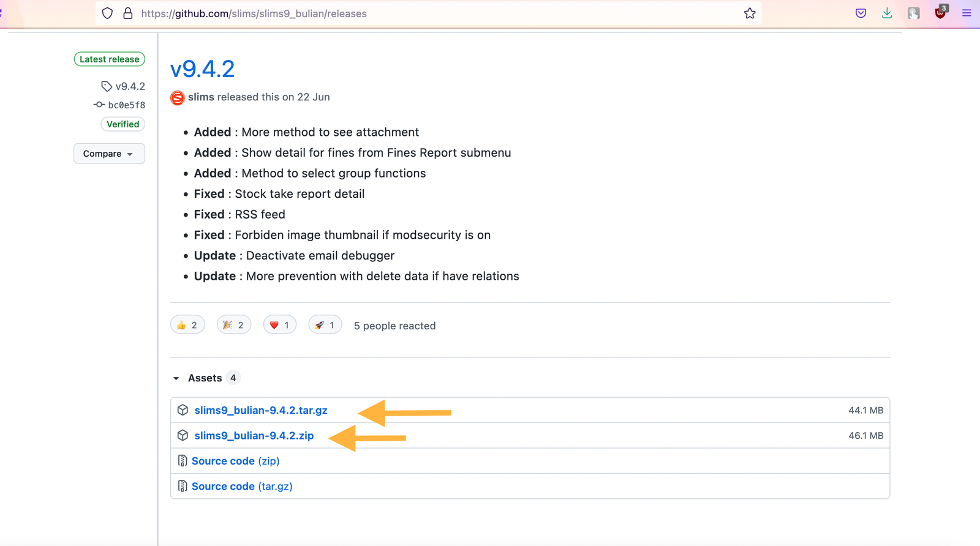Open the v9.4.2 release title link
This screenshot has width=980, height=546.
(202, 69)
